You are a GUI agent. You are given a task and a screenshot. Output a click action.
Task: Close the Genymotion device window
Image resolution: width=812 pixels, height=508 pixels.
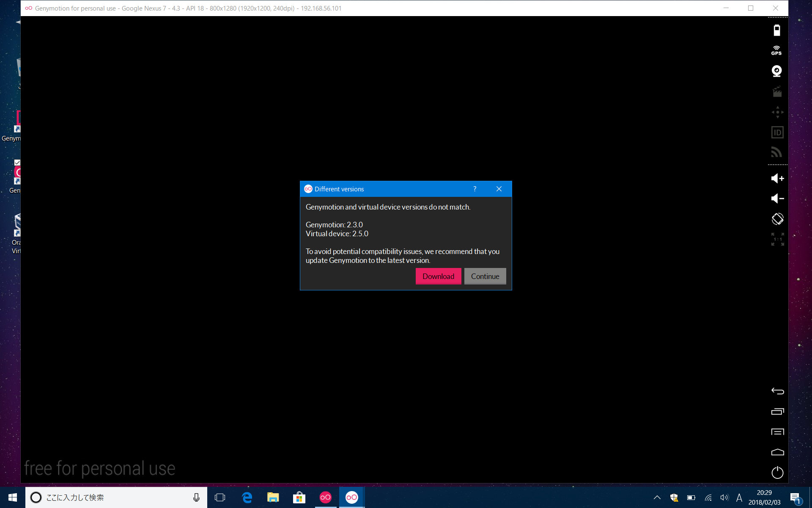pyautogui.click(x=776, y=8)
